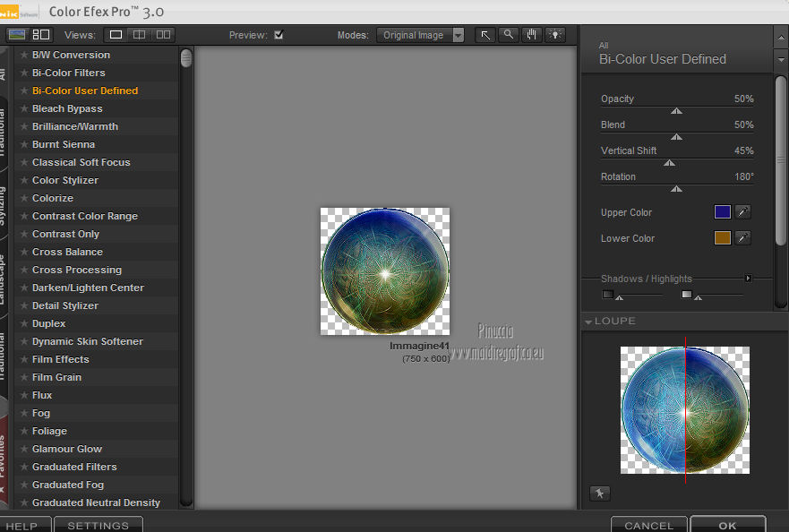This screenshot has height=532, width=789.
Task: Favorite the Cross Balance star
Action: click(x=23, y=252)
